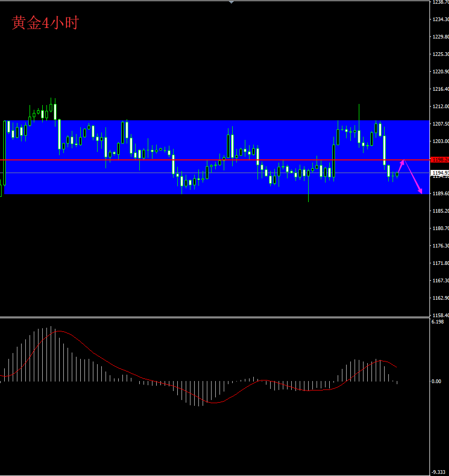Viewport: 449px width, 476px height.
Task: Click the 1162.90 price axis label
Action: point(441,298)
